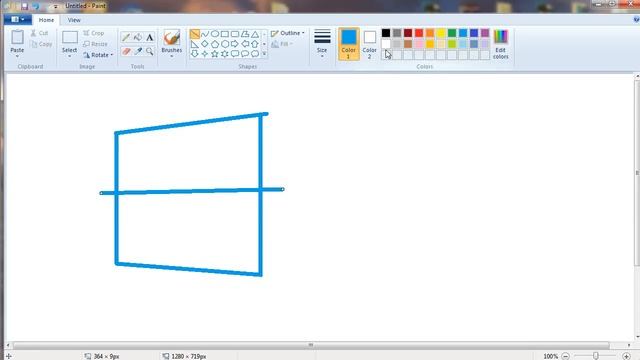The width and height of the screenshot is (640, 360).
Task: Click the Copy button
Action: click(x=41, y=44)
